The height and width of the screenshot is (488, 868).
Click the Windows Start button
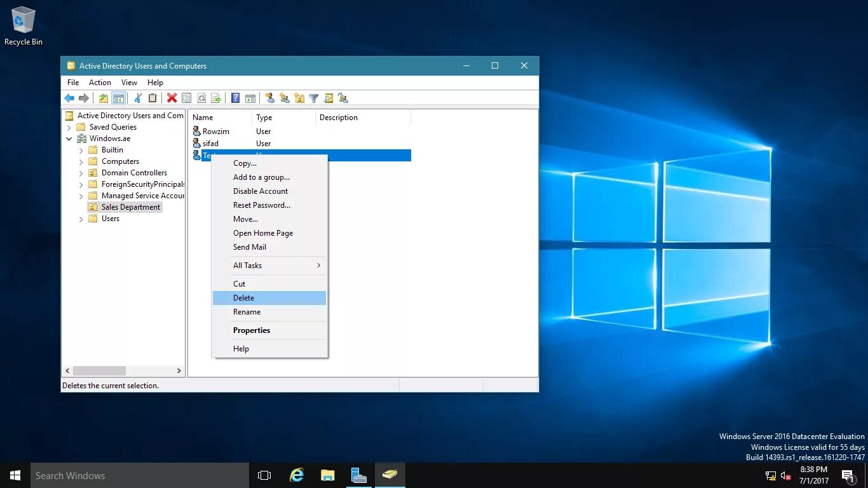(x=15, y=475)
